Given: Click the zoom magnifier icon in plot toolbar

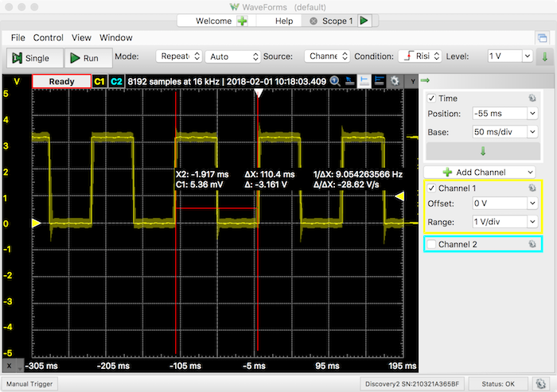Looking at the screenshot, I should (334, 81).
